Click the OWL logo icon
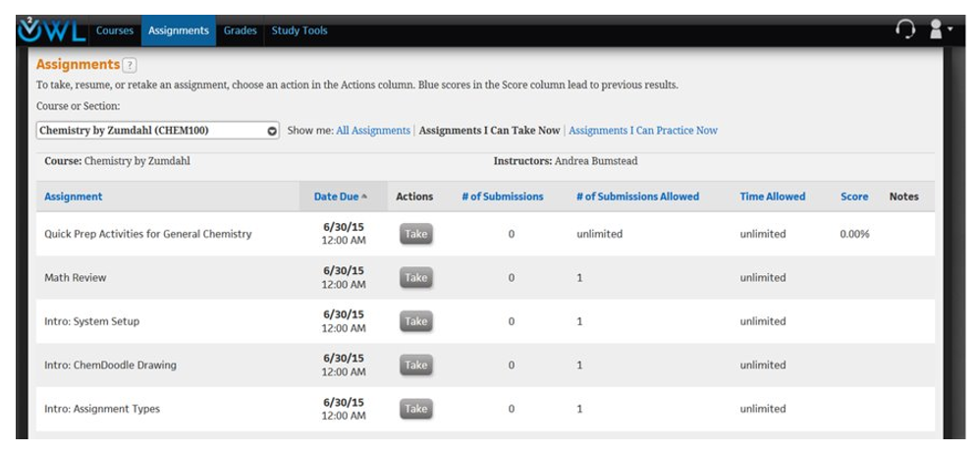The height and width of the screenshot is (454, 980). point(51,30)
